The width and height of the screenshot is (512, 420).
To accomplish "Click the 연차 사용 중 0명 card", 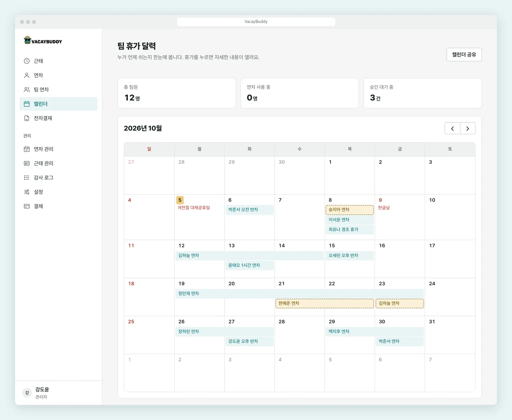I will point(300,93).
